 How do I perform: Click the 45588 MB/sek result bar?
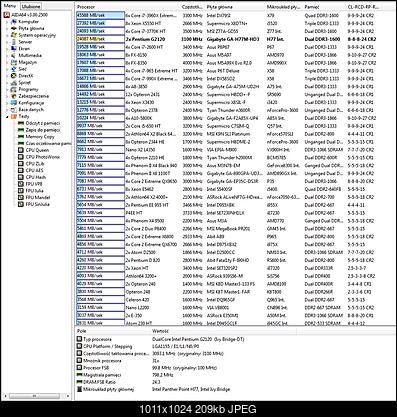pyautogui.click(x=100, y=15)
